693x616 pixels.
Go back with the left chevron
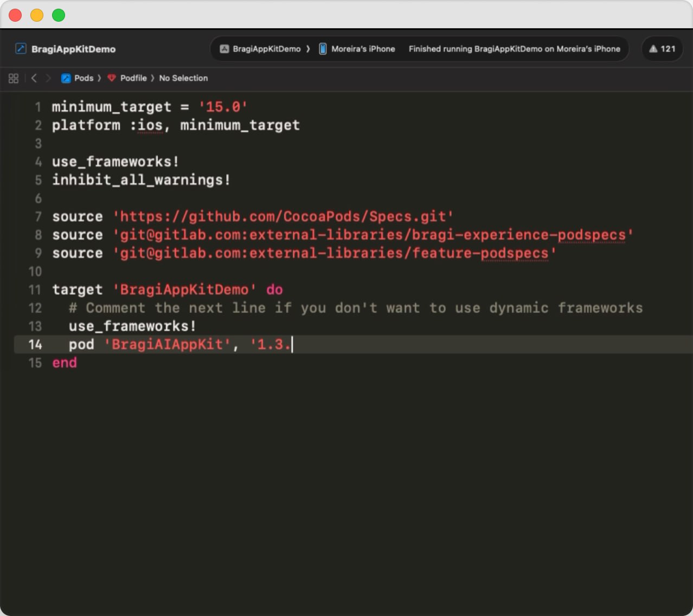[x=34, y=78]
